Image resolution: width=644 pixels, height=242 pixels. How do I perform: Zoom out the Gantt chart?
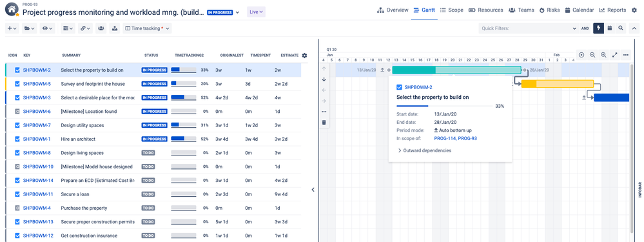(592, 55)
